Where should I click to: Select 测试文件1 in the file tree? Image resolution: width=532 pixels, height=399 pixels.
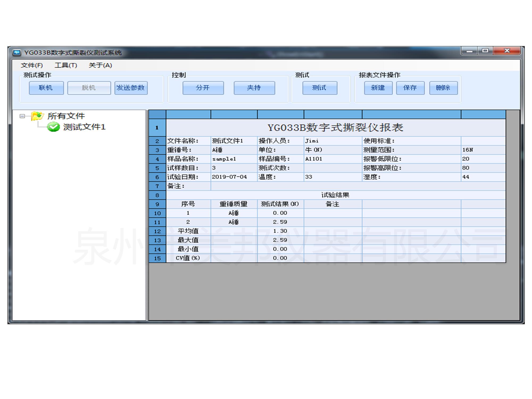pyautogui.click(x=84, y=127)
